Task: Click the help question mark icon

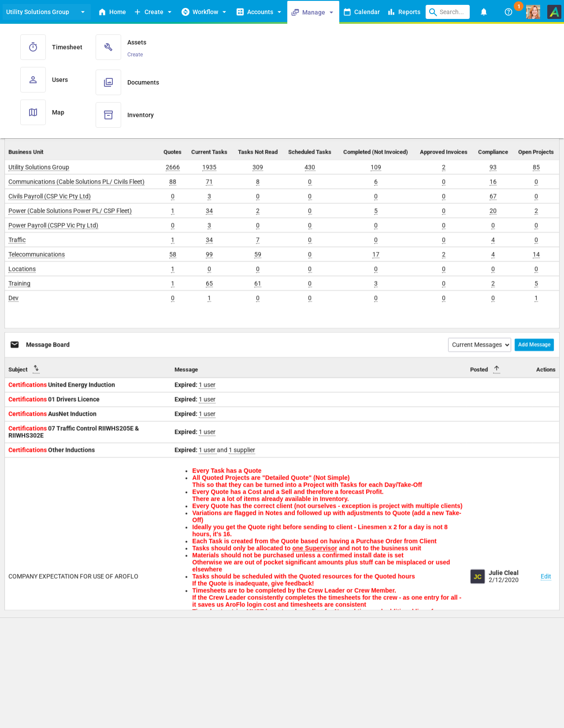Action: point(508,12)
